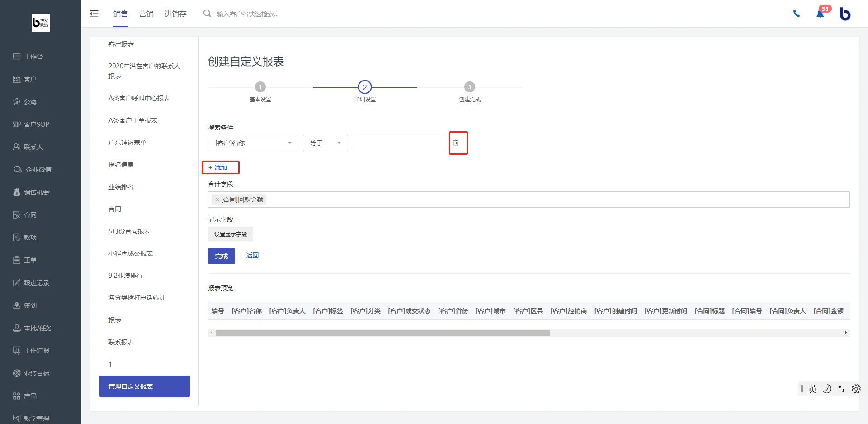Open 企业微信 in the sidebar
Screen dimensions: 868x424
click(x=33, y=170)
